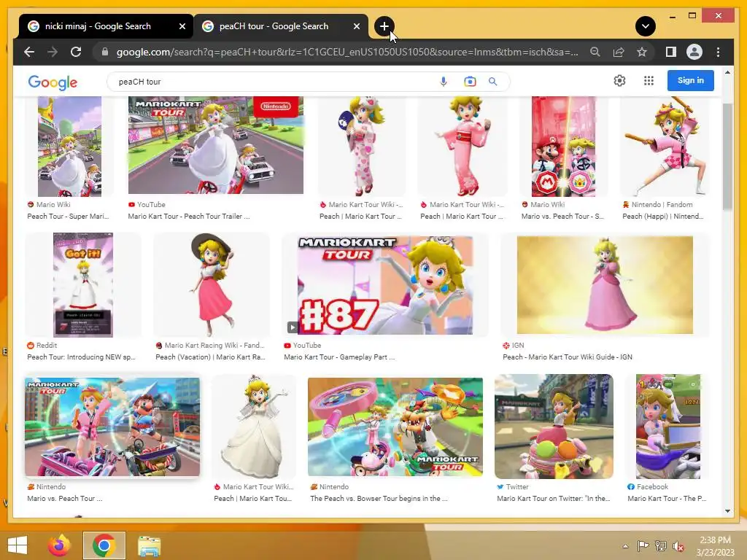Open the address bar zoom magnifier

point(595,52)
